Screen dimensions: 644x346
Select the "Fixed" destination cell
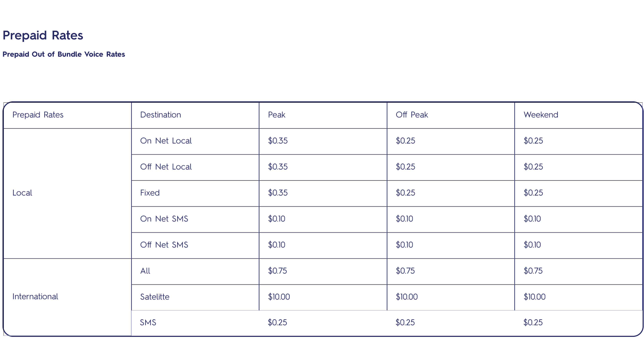(x=150, y=193)
